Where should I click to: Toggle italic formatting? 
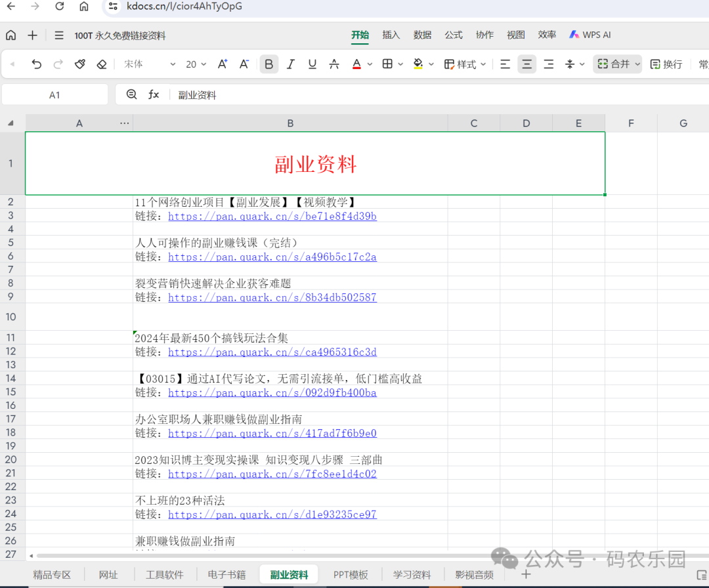pyautogui.click(x=290, y=64)
